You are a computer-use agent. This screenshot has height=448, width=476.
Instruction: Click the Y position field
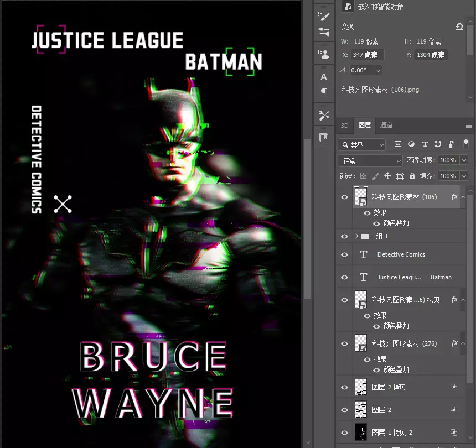[x=431, y=55]
